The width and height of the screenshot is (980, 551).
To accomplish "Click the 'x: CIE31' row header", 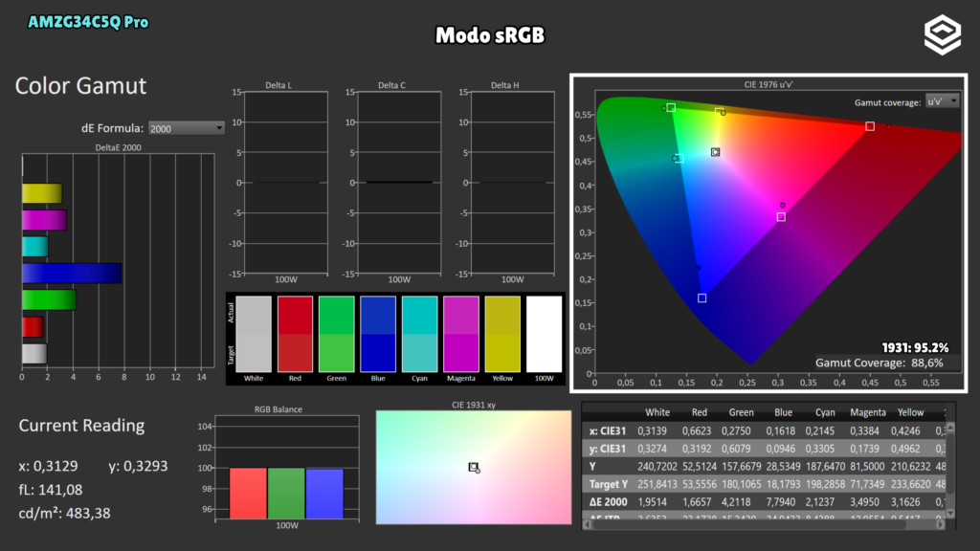I will 607,431.
